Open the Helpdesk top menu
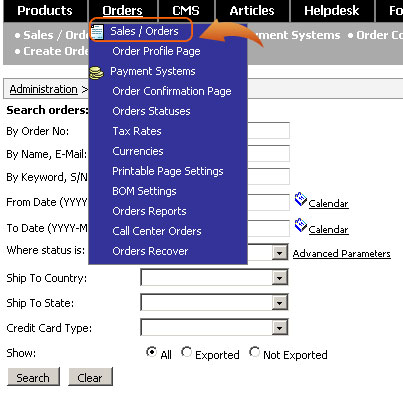Image resolution: width=403 pixels, height=393 pixels. [332, 11]
